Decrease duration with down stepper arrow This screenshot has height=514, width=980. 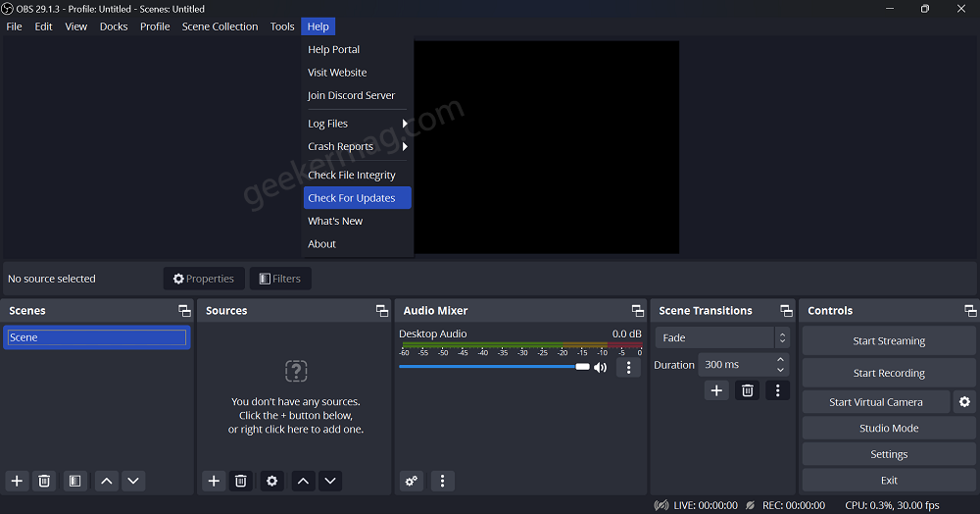tap(781, 370)
